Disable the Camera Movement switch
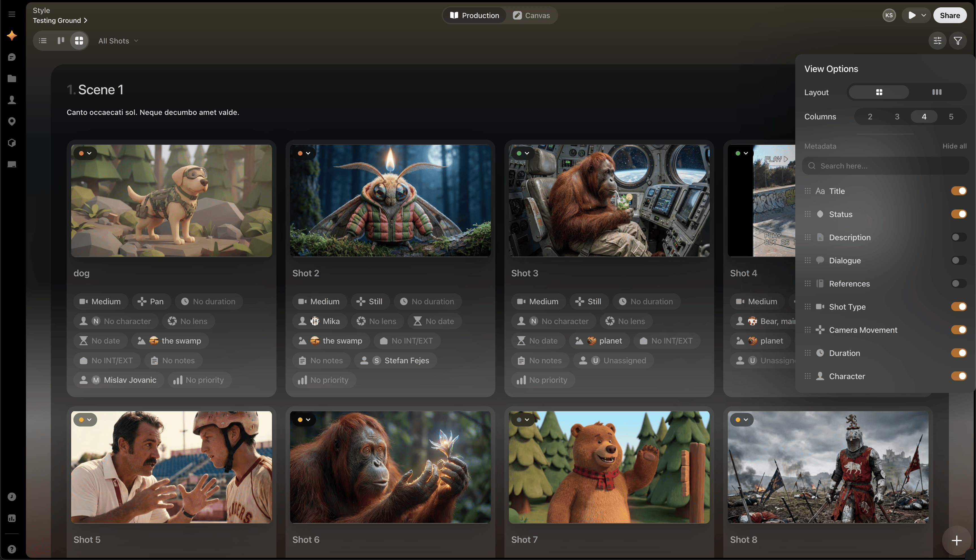The height and width of the screenshot is (560, 976). tap(959, 330)
